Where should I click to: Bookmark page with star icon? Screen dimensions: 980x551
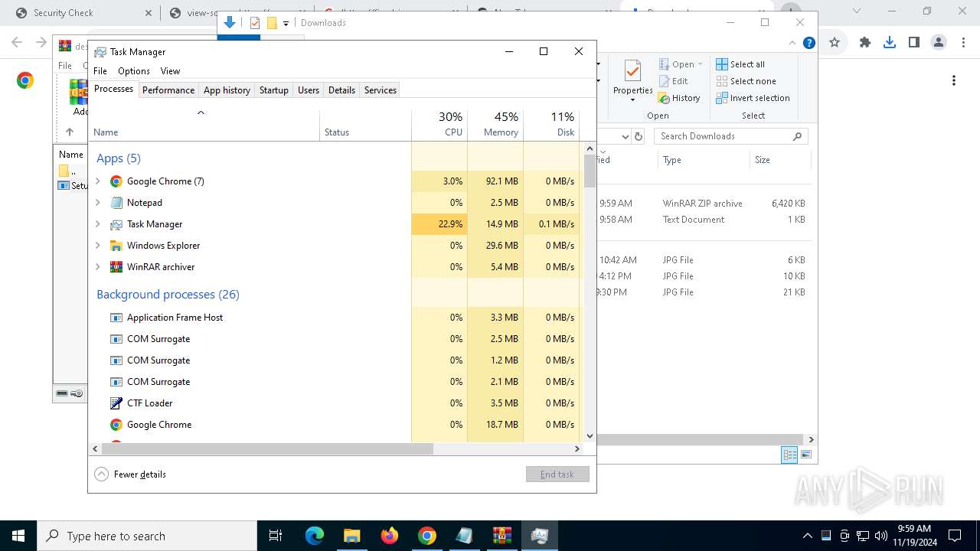pos(835,43)
